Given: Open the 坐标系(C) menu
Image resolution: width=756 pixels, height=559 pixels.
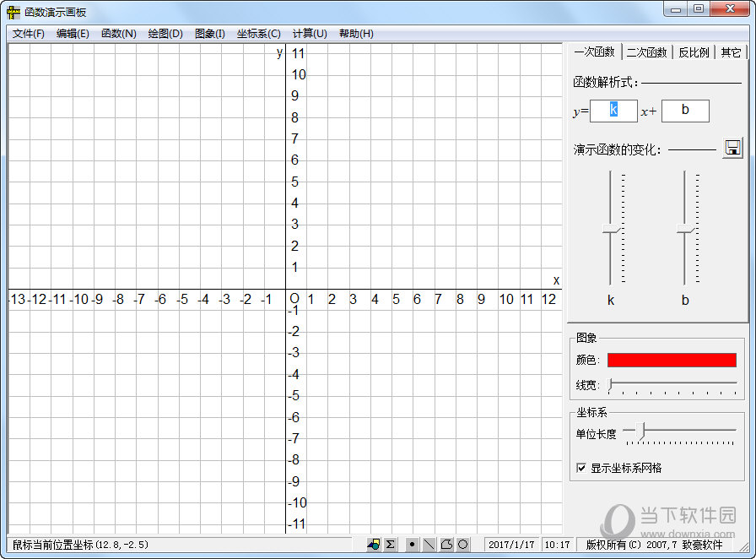Looking at the screenshot, I should coord(259,34).
